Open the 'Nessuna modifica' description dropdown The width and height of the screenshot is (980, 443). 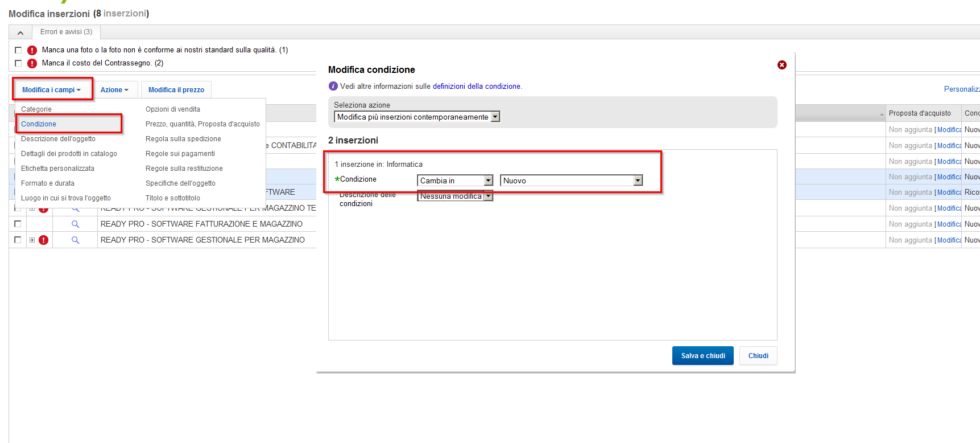[454, 196]
